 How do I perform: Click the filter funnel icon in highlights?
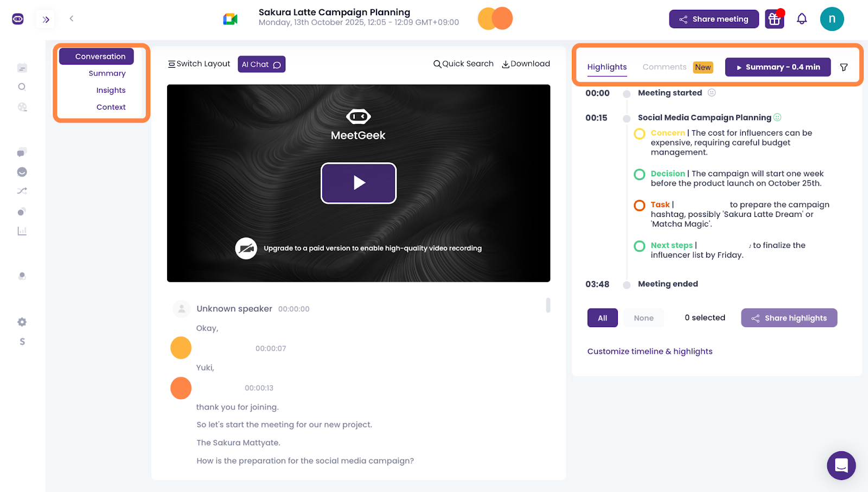[x=844, y=67]
